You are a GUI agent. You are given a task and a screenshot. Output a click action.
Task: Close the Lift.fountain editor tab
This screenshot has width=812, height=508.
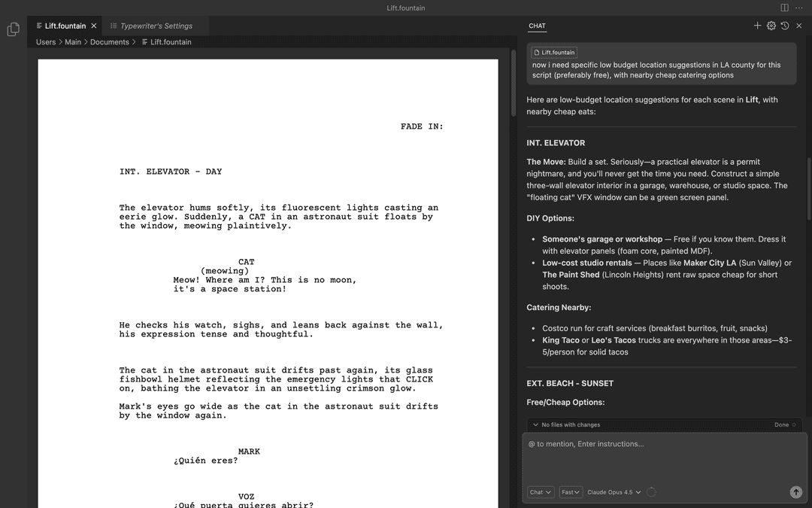(x=93, y=24)
